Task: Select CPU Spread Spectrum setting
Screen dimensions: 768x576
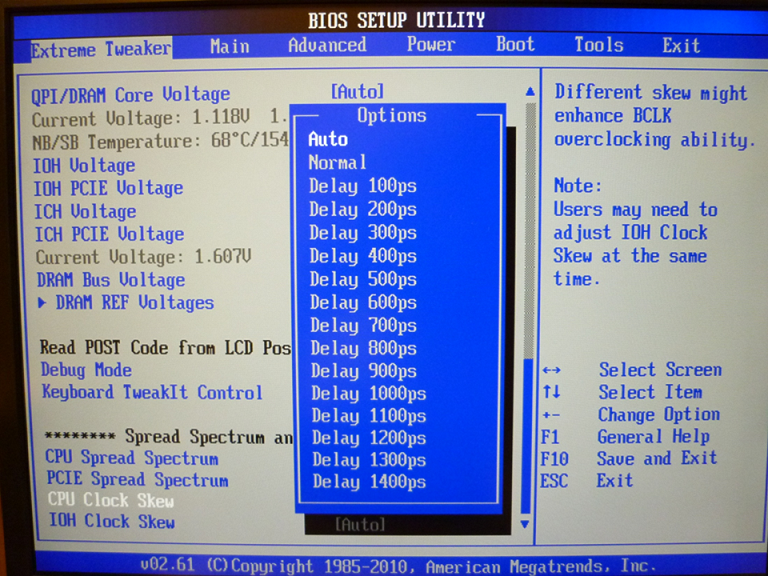Action: pos(132,458)
